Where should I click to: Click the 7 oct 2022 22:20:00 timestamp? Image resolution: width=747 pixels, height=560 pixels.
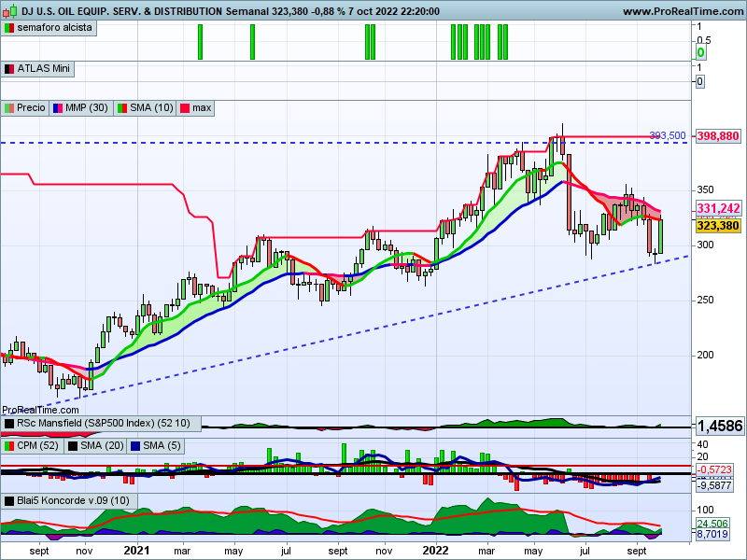point(393,11)
